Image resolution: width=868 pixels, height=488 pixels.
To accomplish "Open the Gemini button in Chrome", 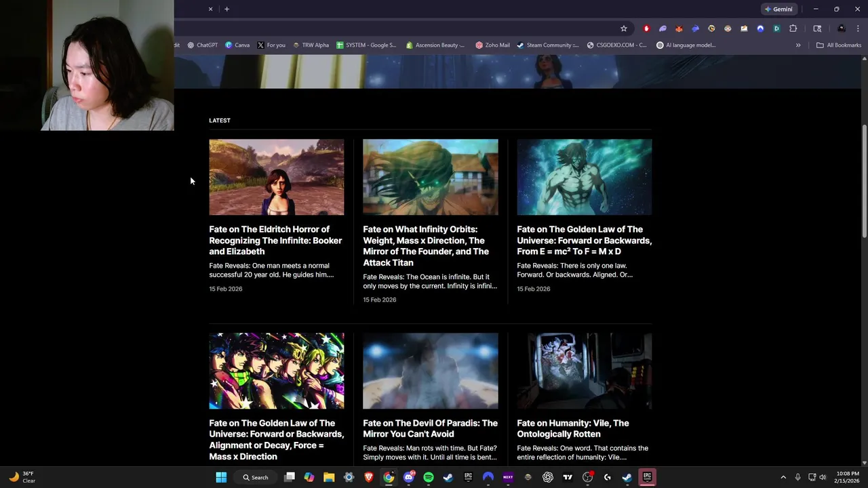I will (778, 9).
